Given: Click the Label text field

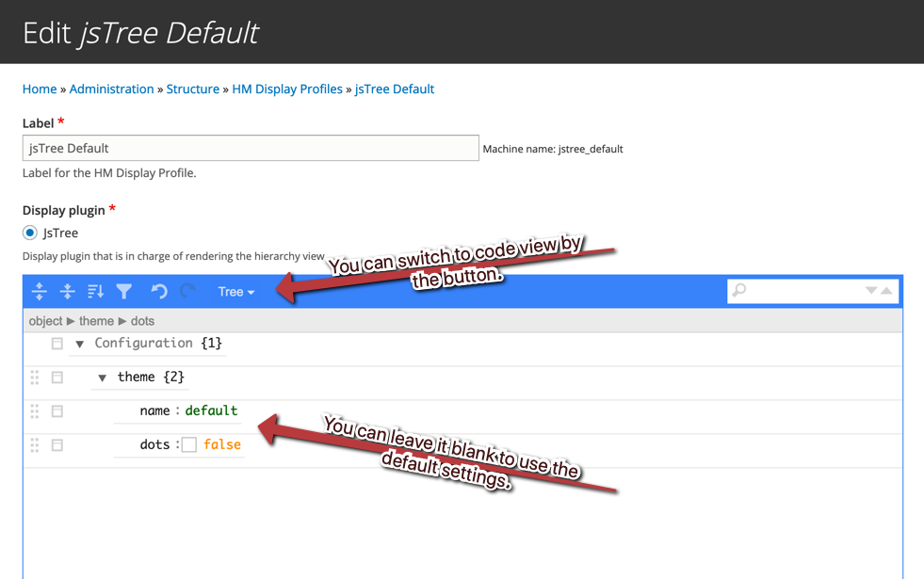Looking at the screenshot, I should [251, 148].
